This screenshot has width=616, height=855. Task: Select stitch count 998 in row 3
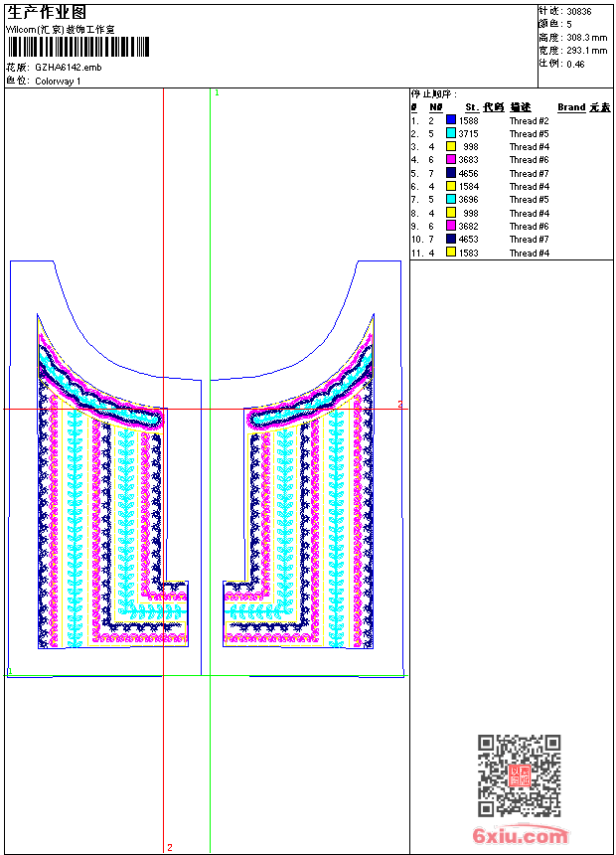coord(471,147)
